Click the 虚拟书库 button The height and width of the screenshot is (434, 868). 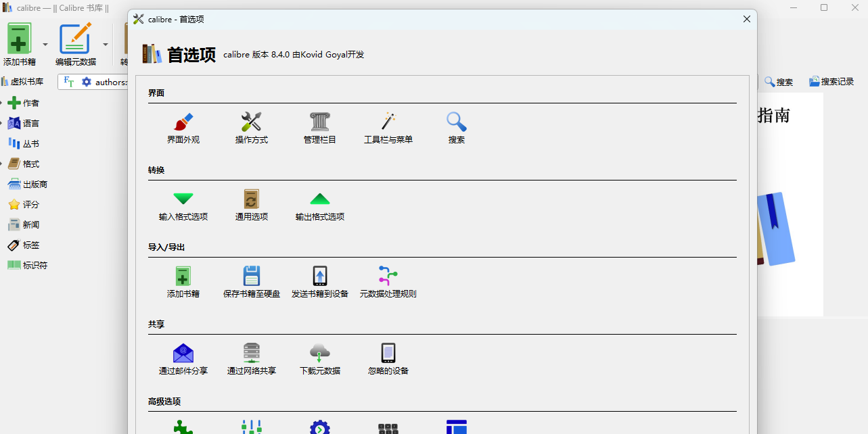pos(22,82)
